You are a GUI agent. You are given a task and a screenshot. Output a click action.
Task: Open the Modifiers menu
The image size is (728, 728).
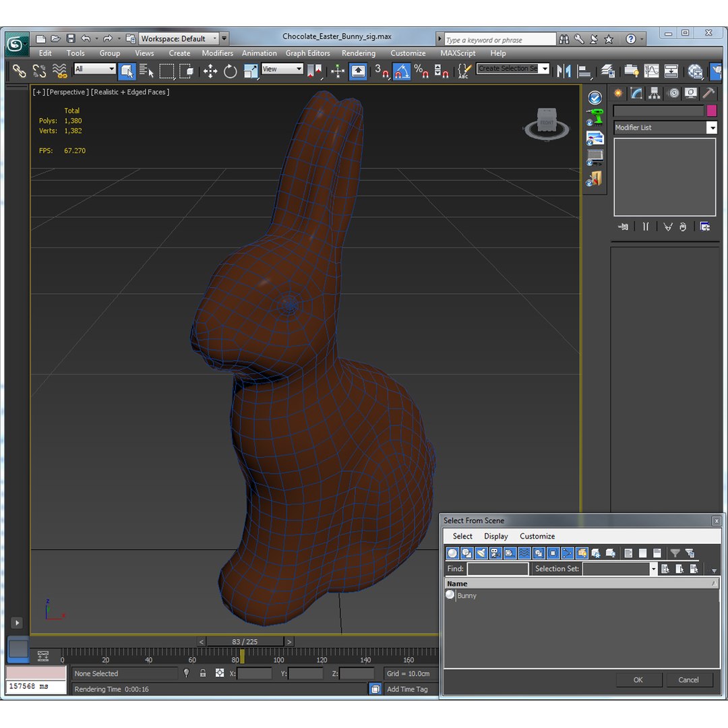tap(217, 53)
